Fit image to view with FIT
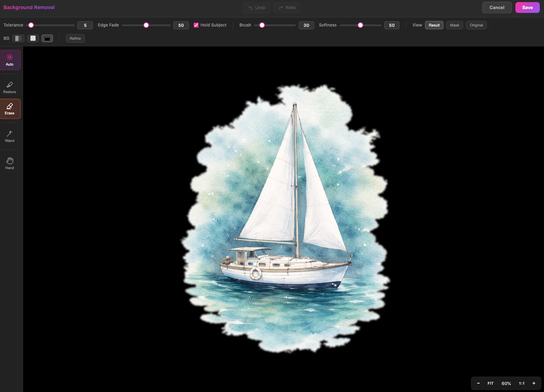Viewport: 544px width, 392px height. (491, 383)
